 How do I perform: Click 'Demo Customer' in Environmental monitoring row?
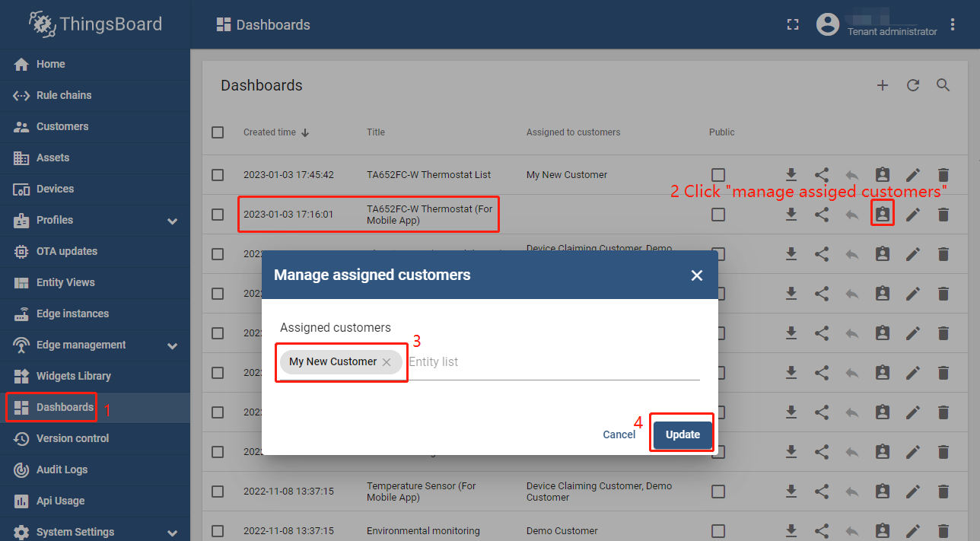click(x=562, y=531)
